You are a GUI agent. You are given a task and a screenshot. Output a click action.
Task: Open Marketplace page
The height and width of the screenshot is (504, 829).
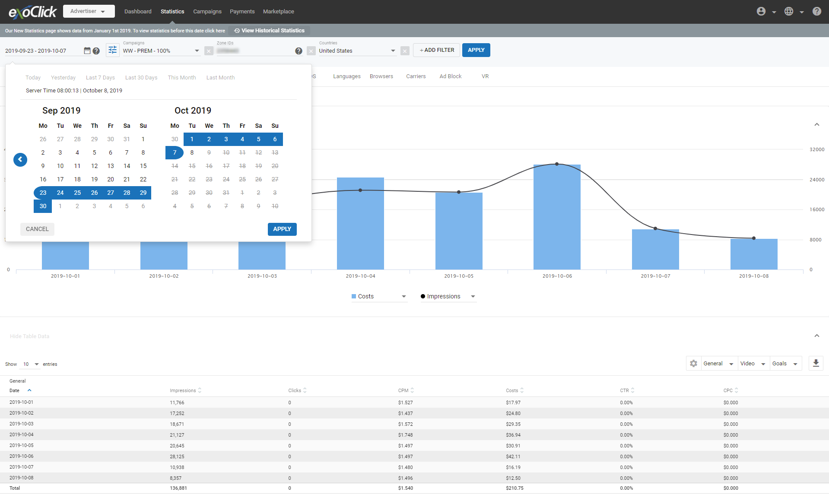(278, 11)
